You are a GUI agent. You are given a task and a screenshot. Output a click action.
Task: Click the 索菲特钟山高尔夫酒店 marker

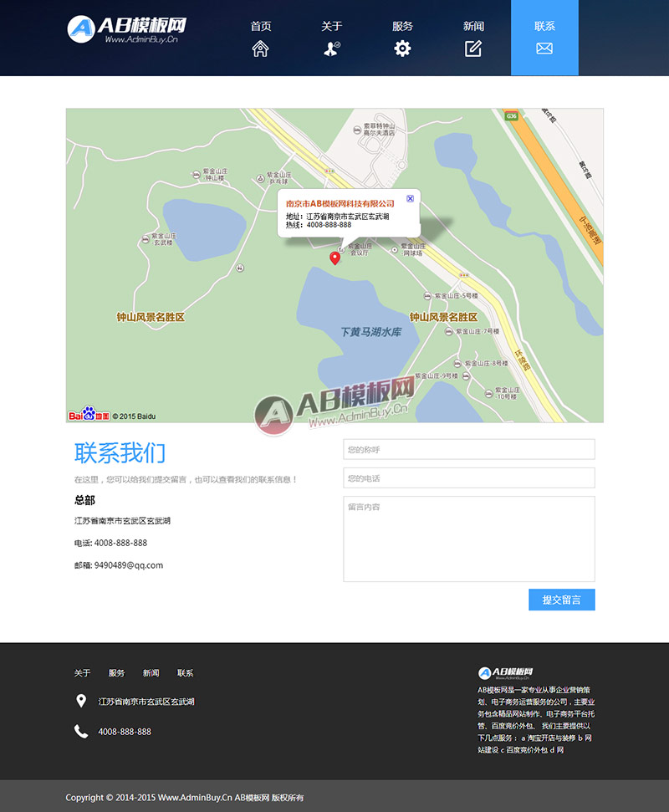tap(357, 130)
